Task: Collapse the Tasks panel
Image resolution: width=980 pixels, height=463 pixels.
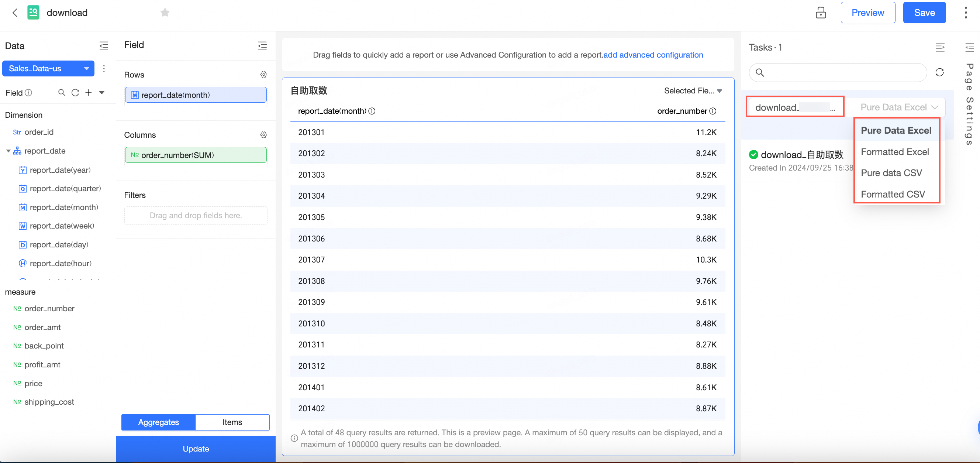Action: [x=940, y=48]
